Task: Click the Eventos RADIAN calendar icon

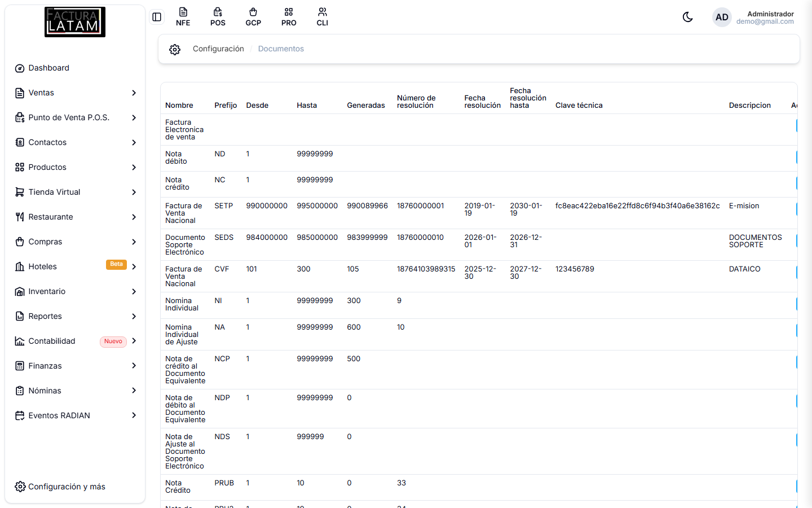Action: coord(20,416)
